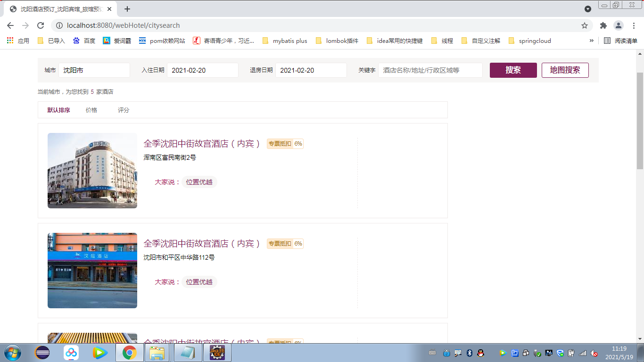Click the 关键字 keyword input field
The height and width of the screenshot is (362, 644).
point(430,70)
